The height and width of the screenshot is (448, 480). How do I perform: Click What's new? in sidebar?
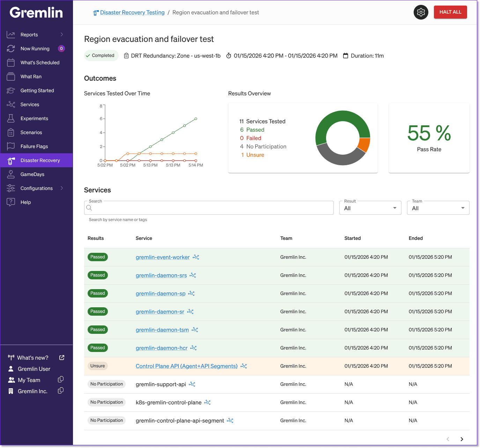tap(33, 358)
